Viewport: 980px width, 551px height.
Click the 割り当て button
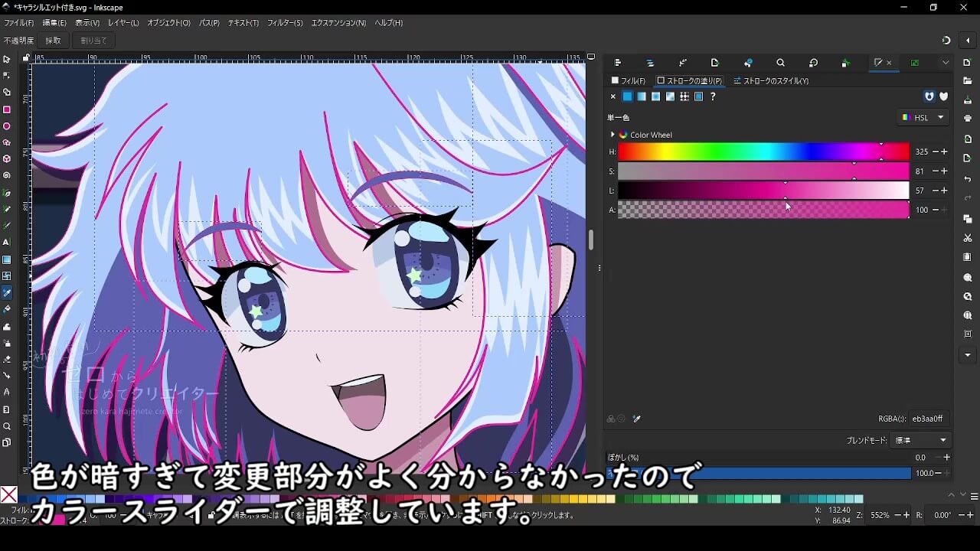click(93, 41)
